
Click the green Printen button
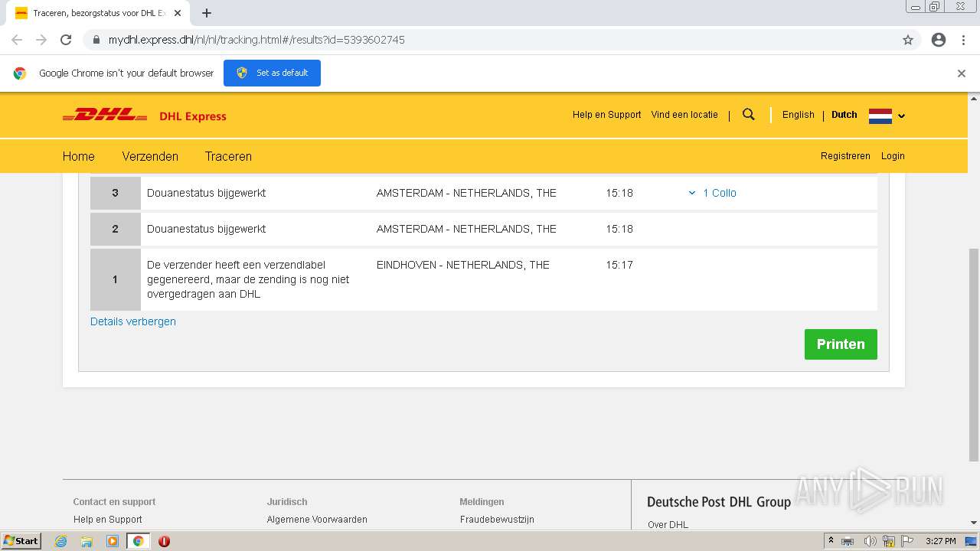[x=841, y=344]
